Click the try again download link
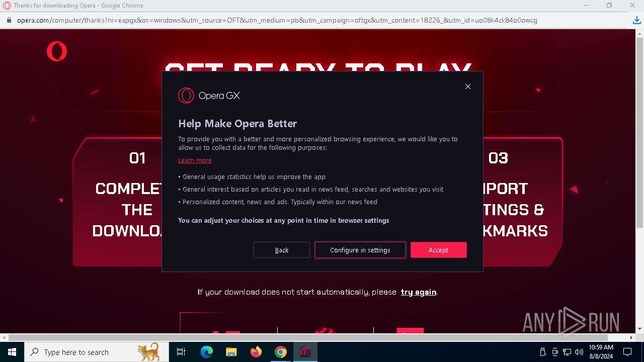The height and width of the screenshot is (362, 644). click(419, 292)
